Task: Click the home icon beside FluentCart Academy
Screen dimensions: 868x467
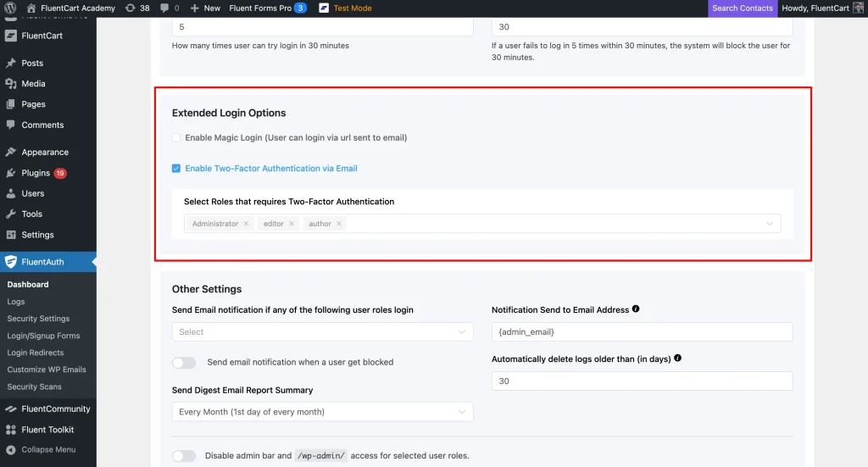Action: coord(31,8)
